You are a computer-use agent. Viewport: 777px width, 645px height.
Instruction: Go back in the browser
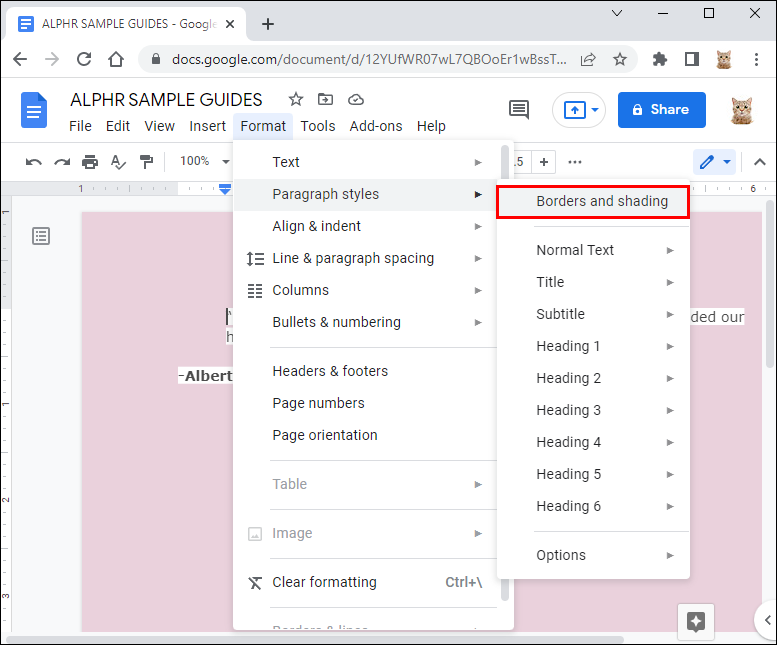pos(20,59)
